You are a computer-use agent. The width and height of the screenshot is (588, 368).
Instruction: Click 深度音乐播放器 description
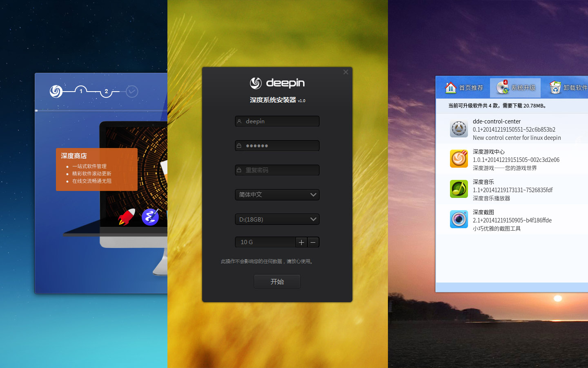pos(492,198)
